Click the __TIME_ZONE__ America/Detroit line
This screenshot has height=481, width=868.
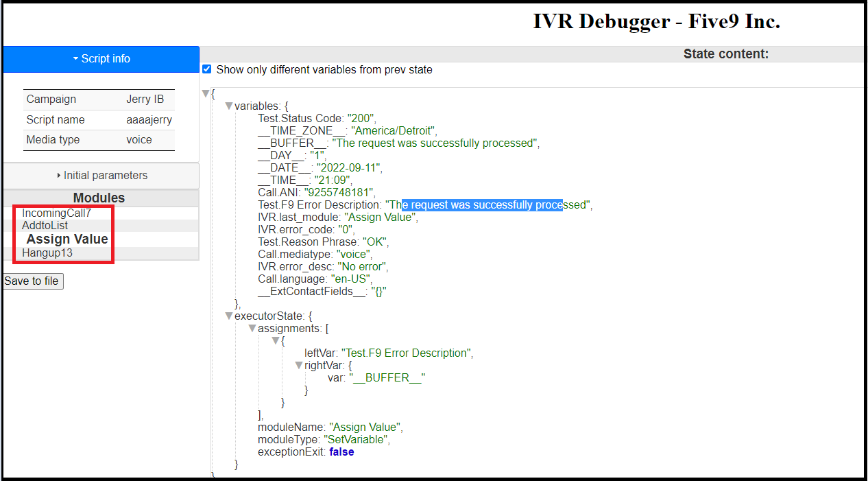(348, 131)
